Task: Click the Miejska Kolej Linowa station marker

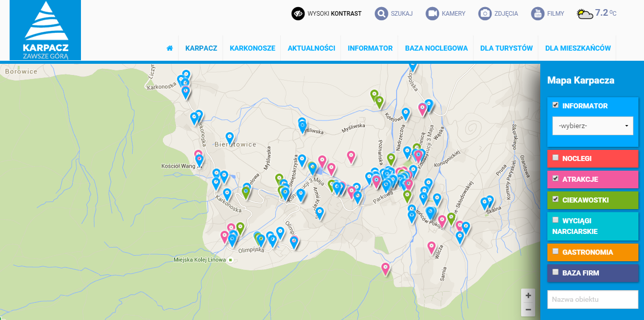Action: click(x=230, y=260)
